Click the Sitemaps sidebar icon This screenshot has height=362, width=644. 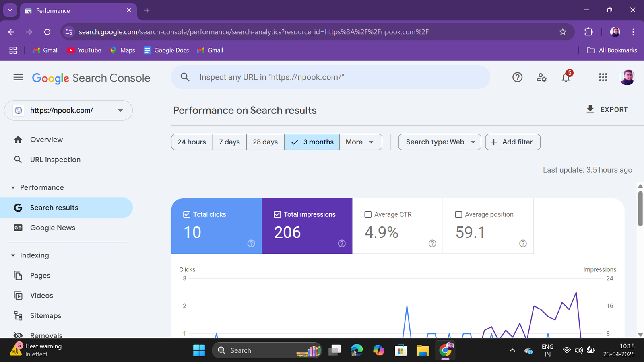(x=18, y=316)
